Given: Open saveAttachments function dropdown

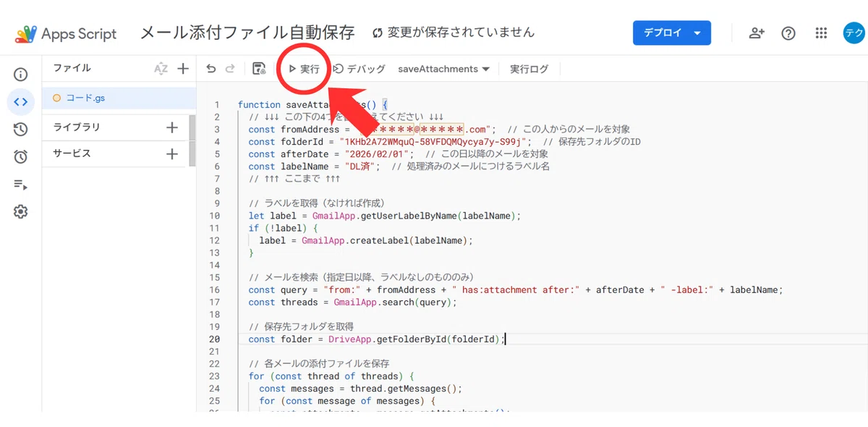Looking at the screenshot, I should pyautogui.click(x=443, y=69).
